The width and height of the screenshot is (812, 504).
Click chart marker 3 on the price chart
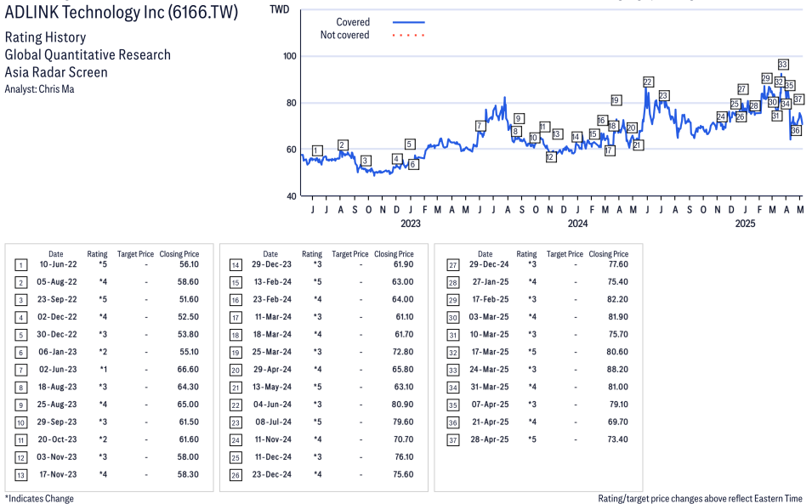[365, 161]
